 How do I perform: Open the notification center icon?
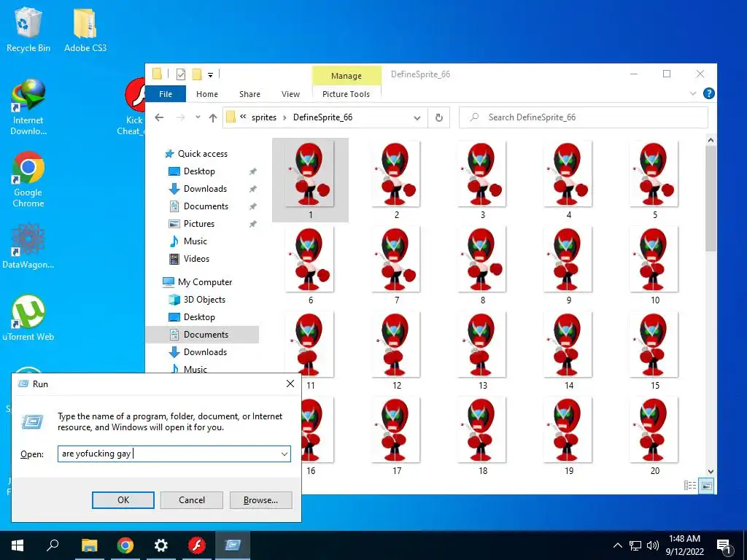point(724,545)
